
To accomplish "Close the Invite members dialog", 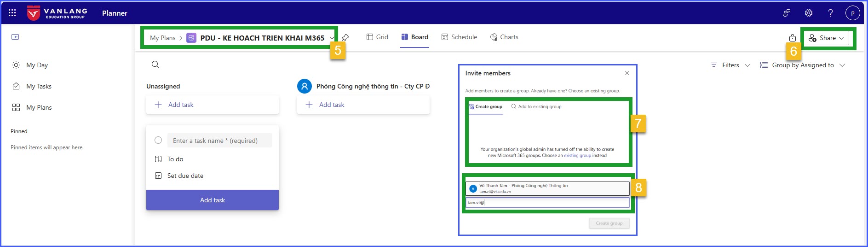I will point(627,73).
